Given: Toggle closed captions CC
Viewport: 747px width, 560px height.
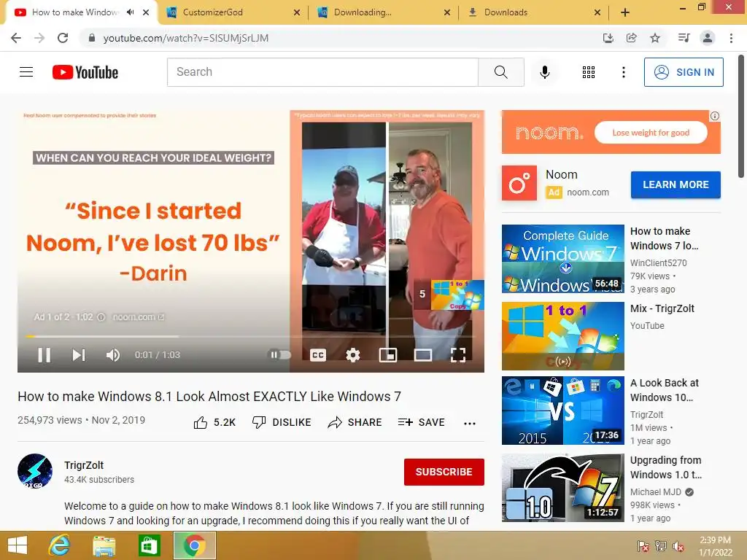Looking at the screenshot, I should click(318, 355).
